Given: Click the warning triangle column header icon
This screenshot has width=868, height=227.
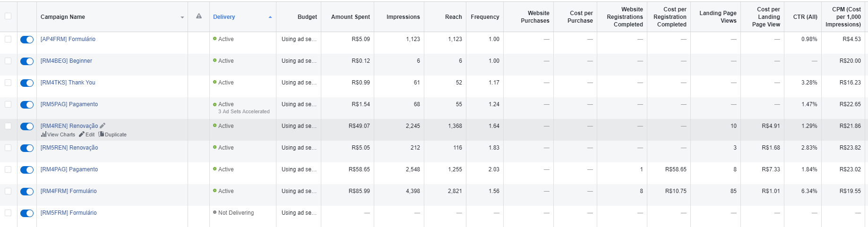Looking at the screenshot, I should point(199,16).
